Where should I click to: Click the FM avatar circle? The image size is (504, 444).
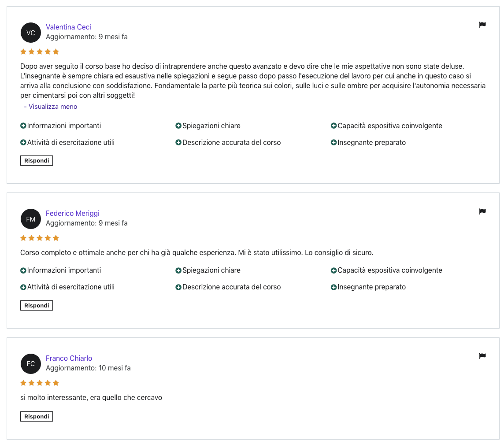31,219
